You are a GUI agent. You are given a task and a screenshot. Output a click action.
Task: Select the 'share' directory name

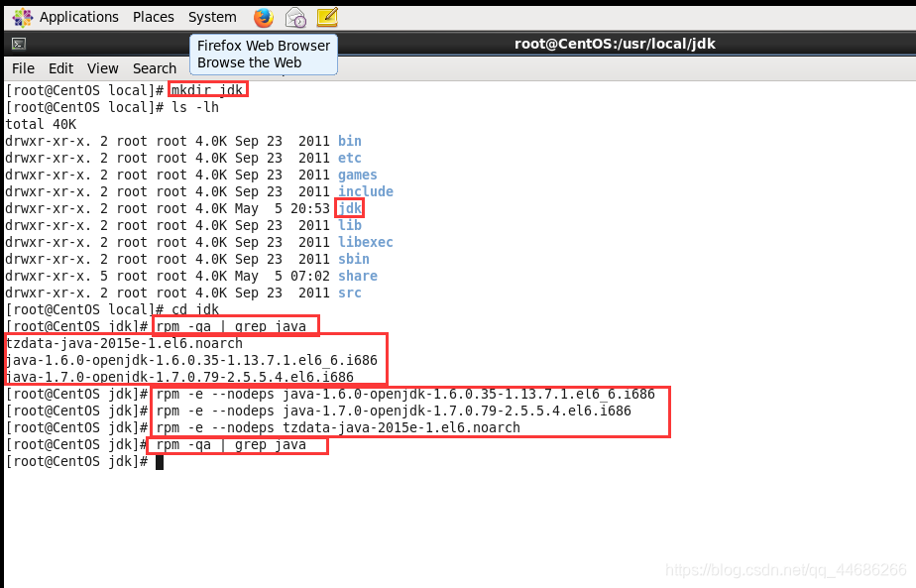pyautogui.click(x=358, y=276)
